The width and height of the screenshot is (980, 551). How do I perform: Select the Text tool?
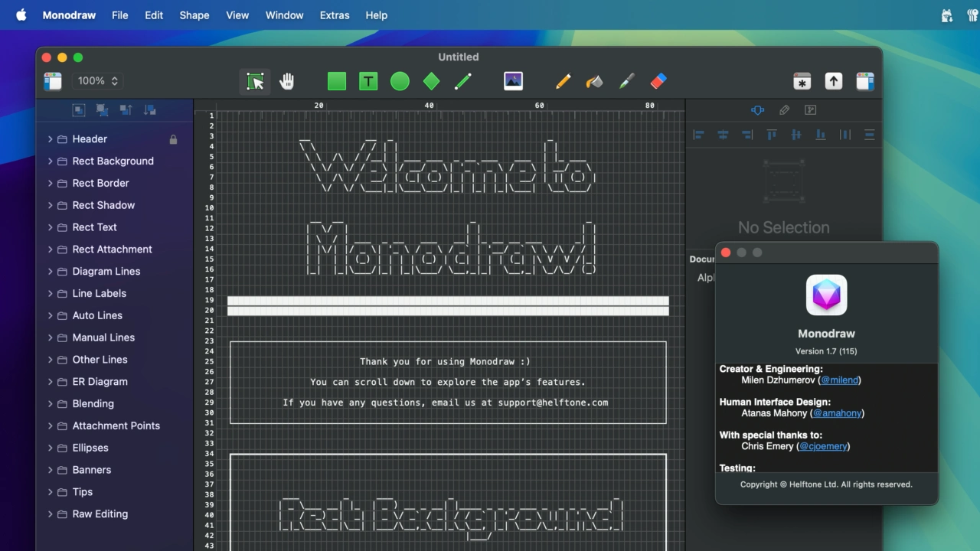[368, 81]
